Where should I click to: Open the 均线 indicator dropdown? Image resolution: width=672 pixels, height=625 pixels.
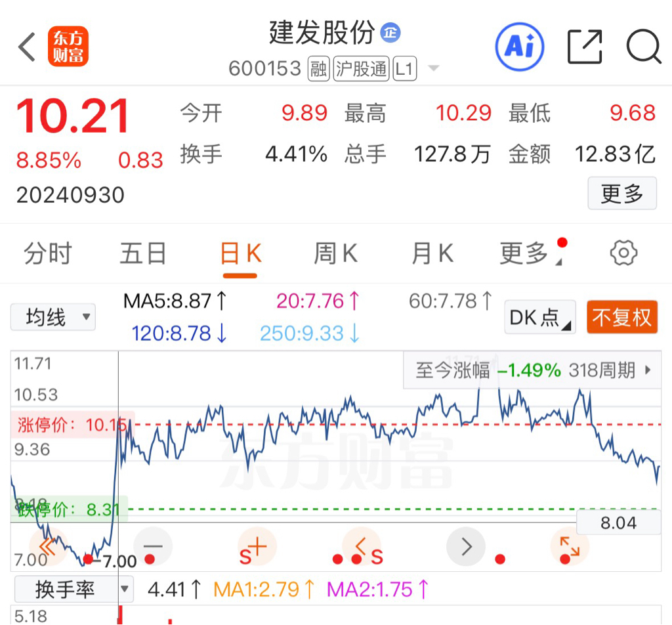click(x=53, y=317)
